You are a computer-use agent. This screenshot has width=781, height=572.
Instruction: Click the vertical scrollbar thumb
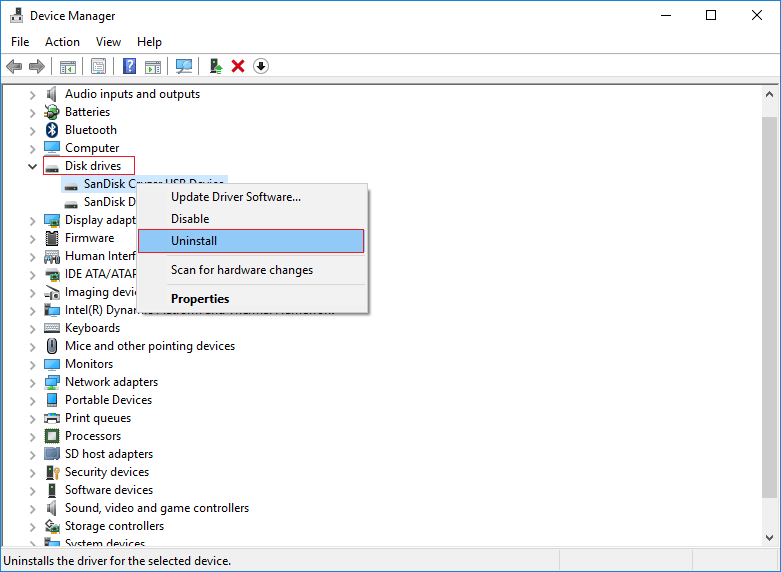(769, 306)
